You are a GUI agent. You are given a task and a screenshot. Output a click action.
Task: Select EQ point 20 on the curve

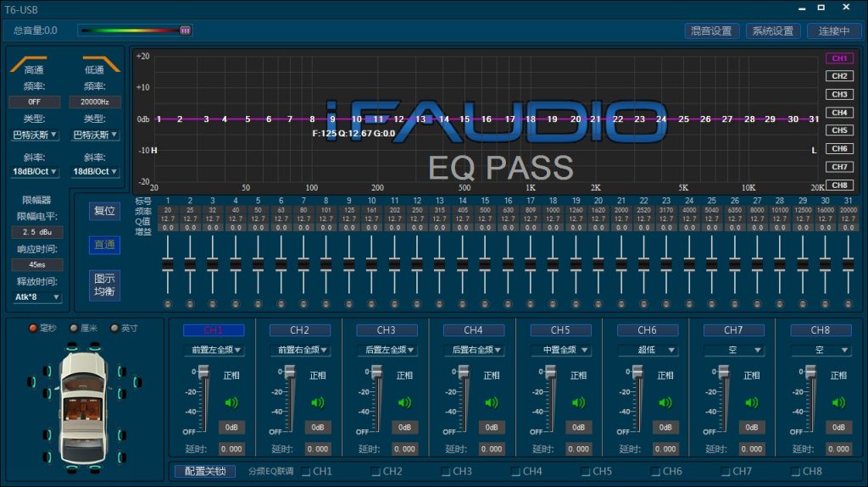click(x=576, y=119)
